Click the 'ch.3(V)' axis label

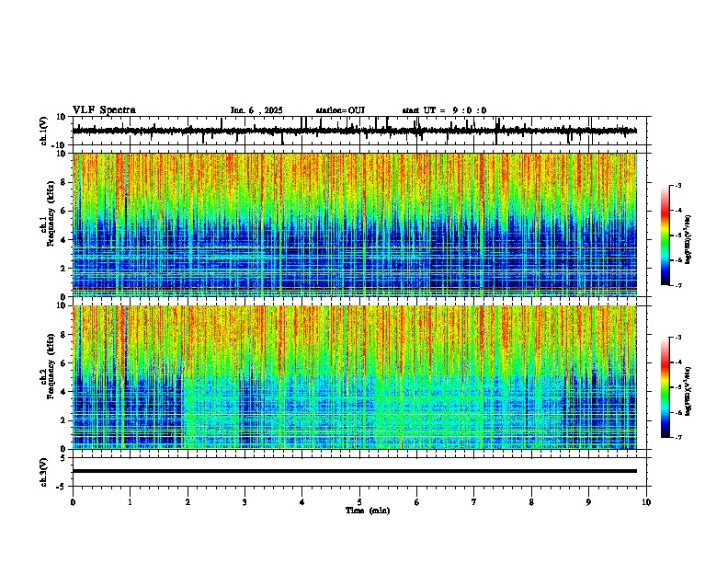(x=44, y=472)
